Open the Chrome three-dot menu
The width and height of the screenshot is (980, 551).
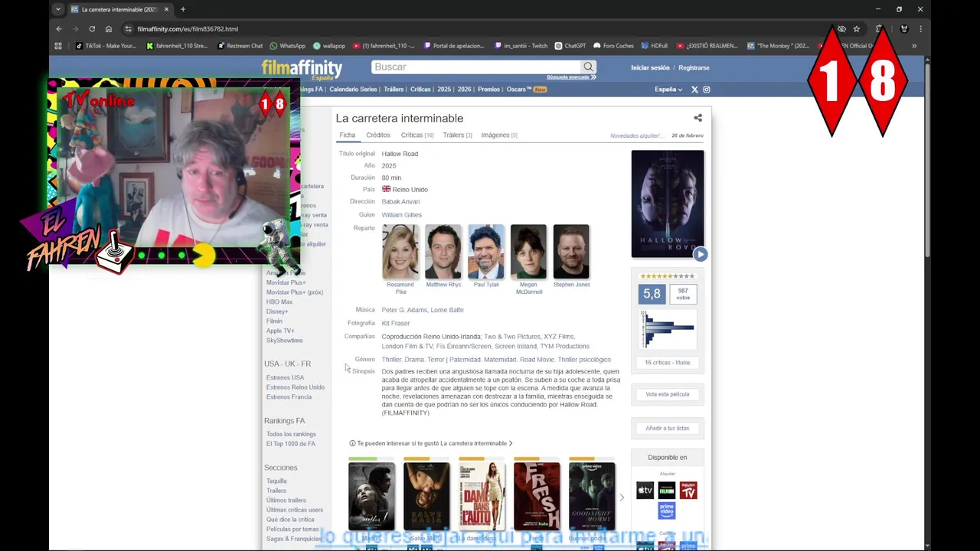click(920, 29)
